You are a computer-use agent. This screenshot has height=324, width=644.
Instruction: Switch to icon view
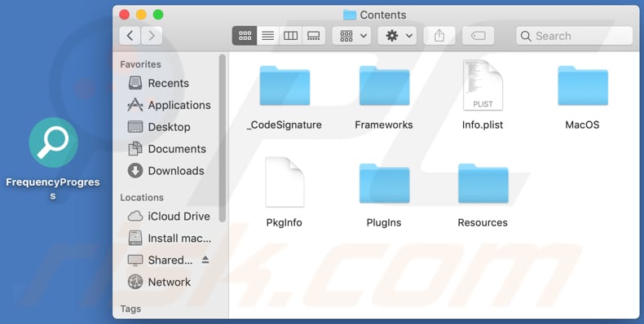click(x=245, y=36)
